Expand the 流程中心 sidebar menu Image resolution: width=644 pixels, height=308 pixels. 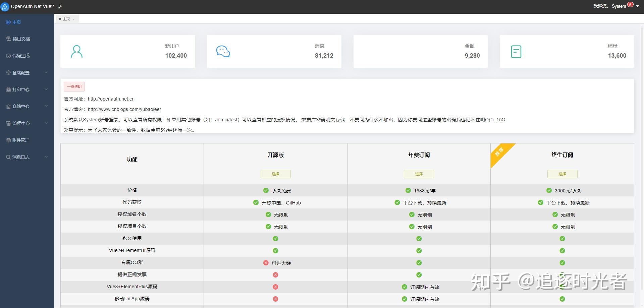(21, 123)
